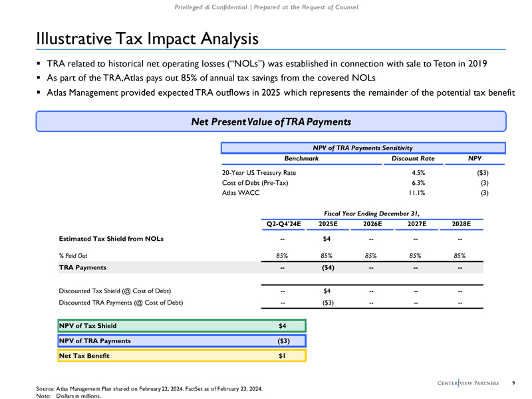The width and height of the screenshot is (532, 399).
Task: Click the Net Present Value of TRA Payments banner
Action: [271, 122]
